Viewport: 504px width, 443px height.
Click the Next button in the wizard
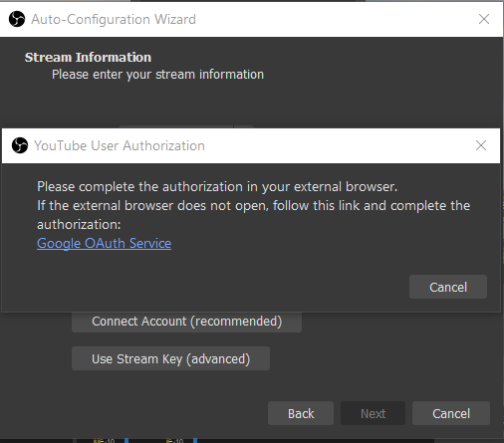(x=373, y=413)
